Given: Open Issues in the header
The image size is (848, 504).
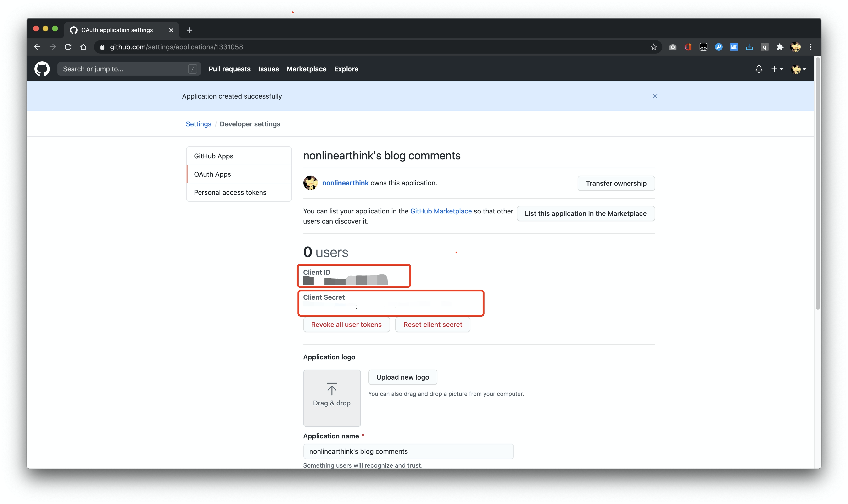Looking at the screenshot, I should click(x=268, y=69).
